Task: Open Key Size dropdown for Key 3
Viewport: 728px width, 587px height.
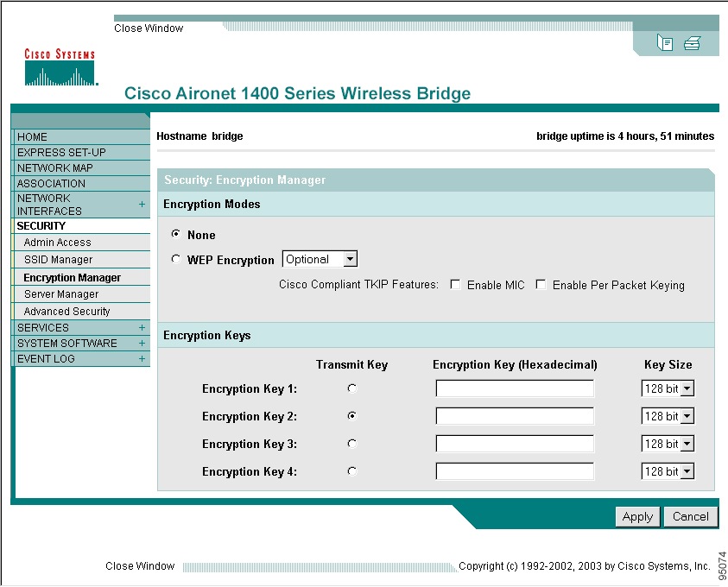Action: [x=668, y=444]
